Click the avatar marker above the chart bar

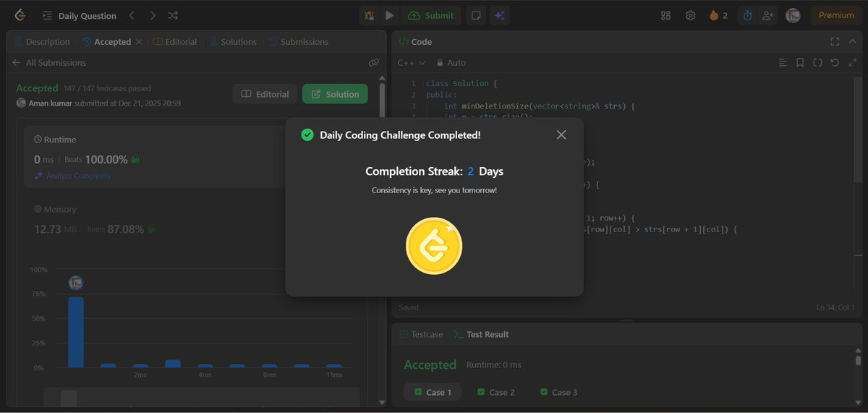(76, 283)
